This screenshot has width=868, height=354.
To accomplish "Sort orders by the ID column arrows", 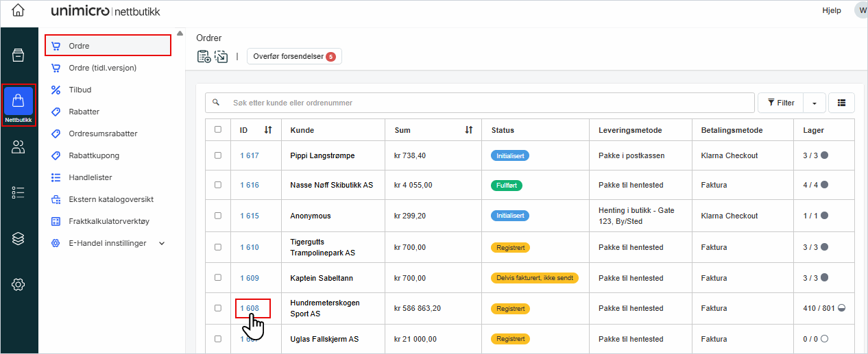I will click(x=268, y=130).
